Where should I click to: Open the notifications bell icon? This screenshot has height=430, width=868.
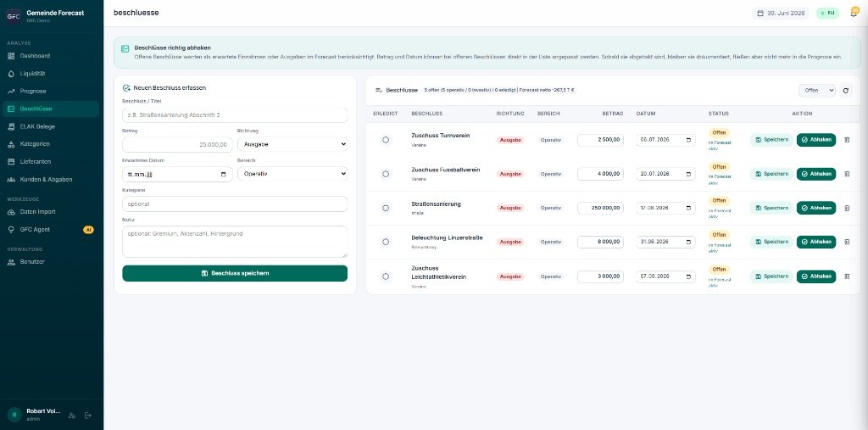tap(854, 14)
